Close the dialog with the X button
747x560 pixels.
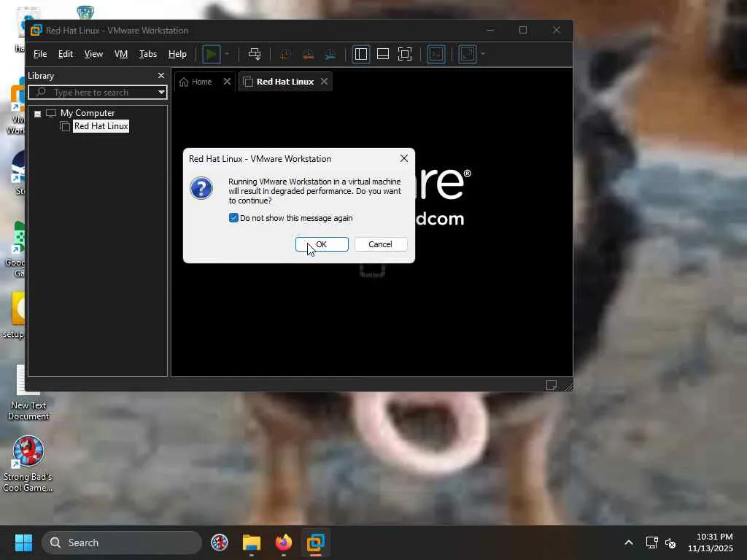click(404, 158)
